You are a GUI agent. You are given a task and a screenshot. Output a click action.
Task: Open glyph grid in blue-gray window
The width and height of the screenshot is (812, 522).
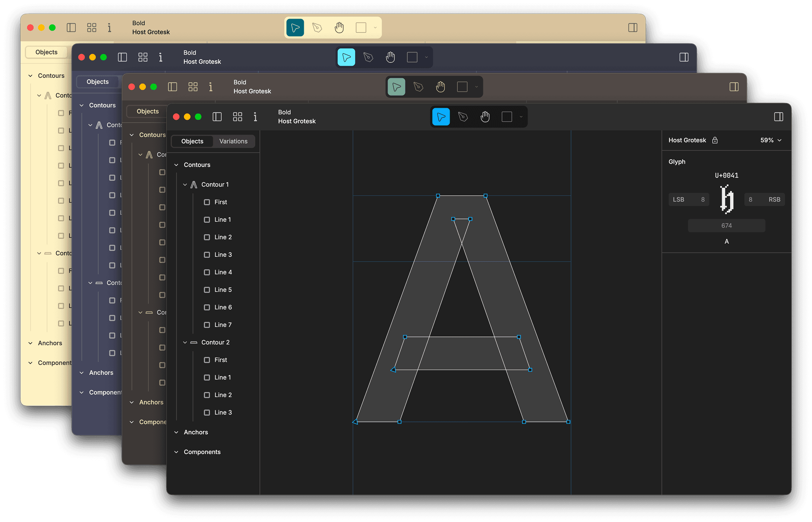(143, 57)
